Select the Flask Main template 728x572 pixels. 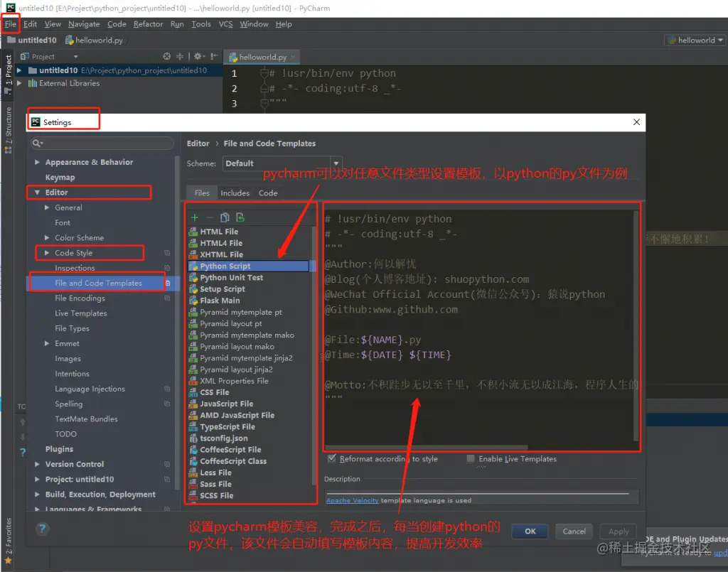(220, 300)
